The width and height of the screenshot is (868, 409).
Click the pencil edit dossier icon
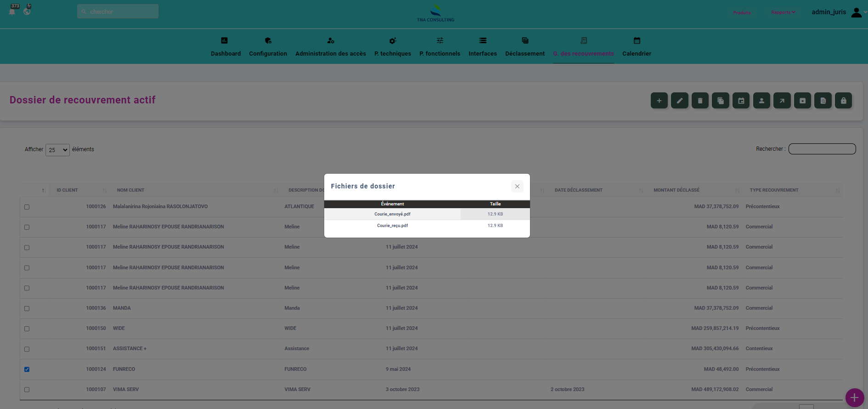[x=679, y=101]
